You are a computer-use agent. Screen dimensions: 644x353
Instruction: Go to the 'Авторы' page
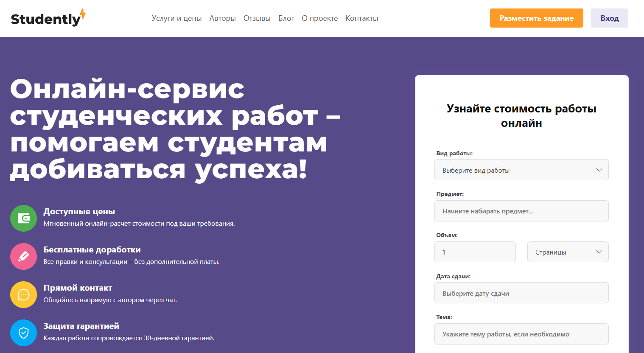click(222, 18)
